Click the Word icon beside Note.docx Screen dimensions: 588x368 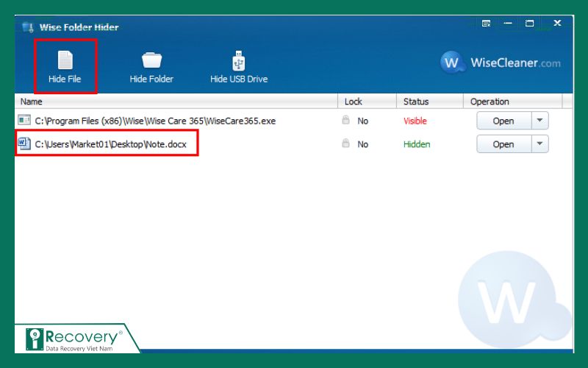click(x=24, y=144)
